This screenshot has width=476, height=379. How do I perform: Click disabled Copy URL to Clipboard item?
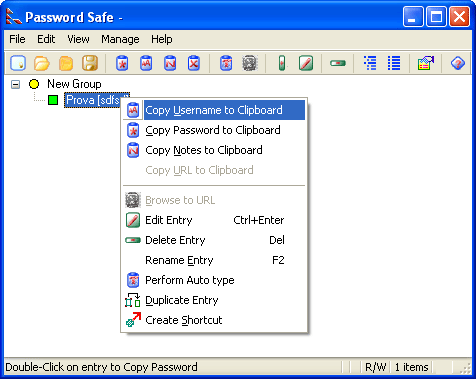tap(214, 170)
